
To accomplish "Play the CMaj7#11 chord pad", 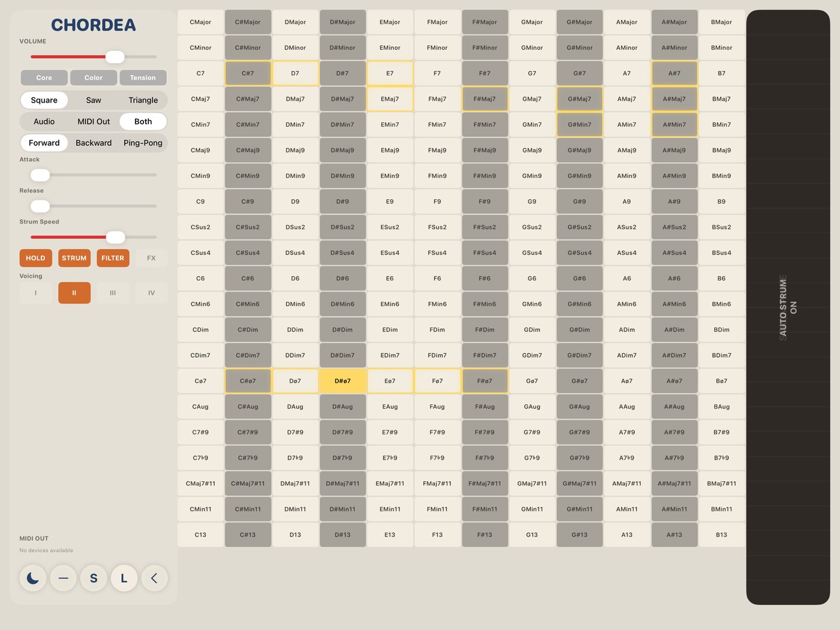I will tap(200, 484).
